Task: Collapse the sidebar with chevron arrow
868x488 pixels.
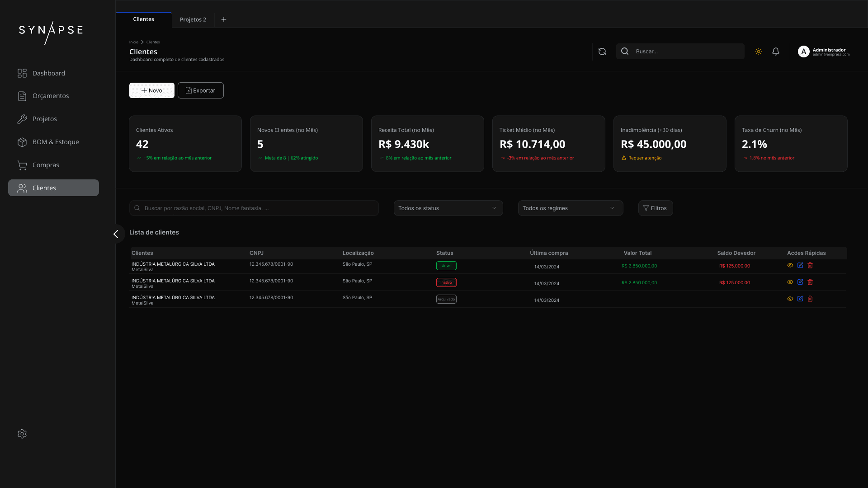Action: tap(116, 234)
